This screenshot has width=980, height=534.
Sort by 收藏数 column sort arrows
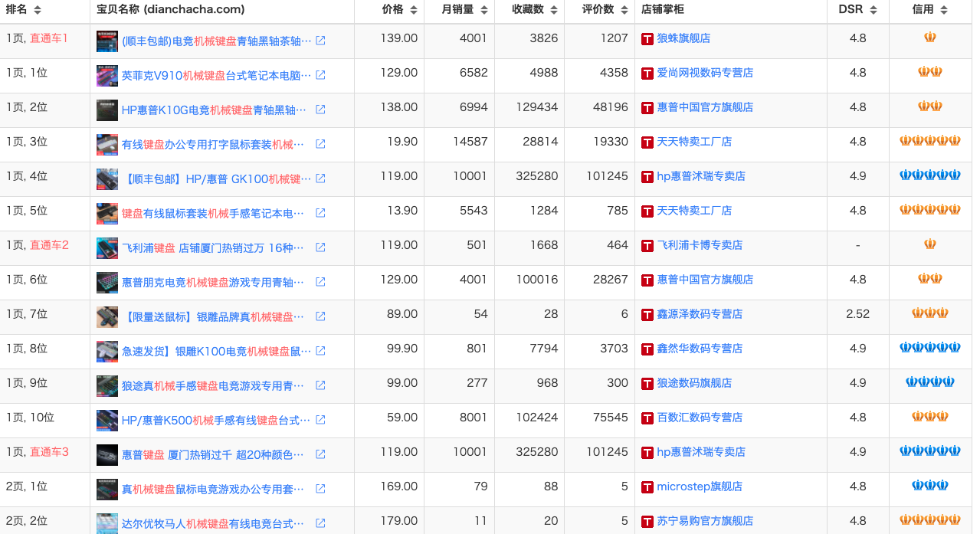pos(556,10)
